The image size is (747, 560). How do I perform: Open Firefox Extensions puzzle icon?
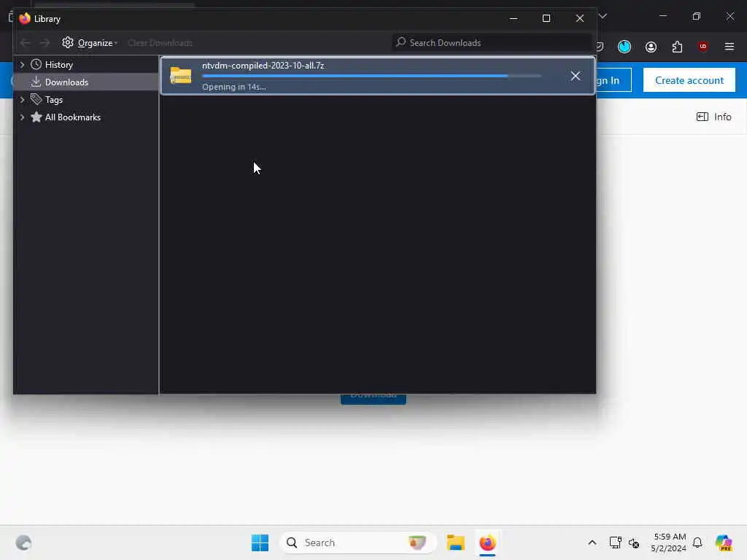pos(677,47)
